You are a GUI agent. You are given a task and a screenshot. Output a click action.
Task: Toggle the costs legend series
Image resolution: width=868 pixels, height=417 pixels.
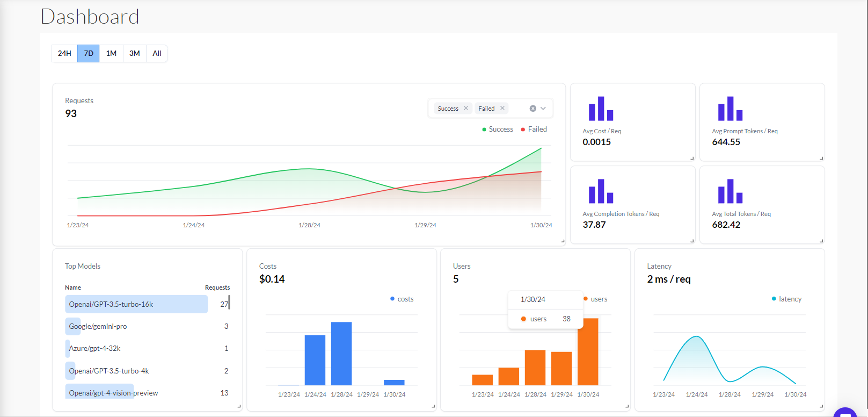tap(402, 299)
